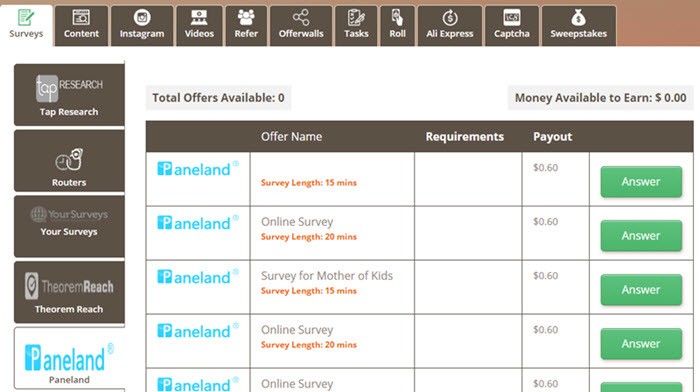The image size is (700, 392).
Task: Click Paneland logo in Mother of Kids row
Action: tap(198, 276)
